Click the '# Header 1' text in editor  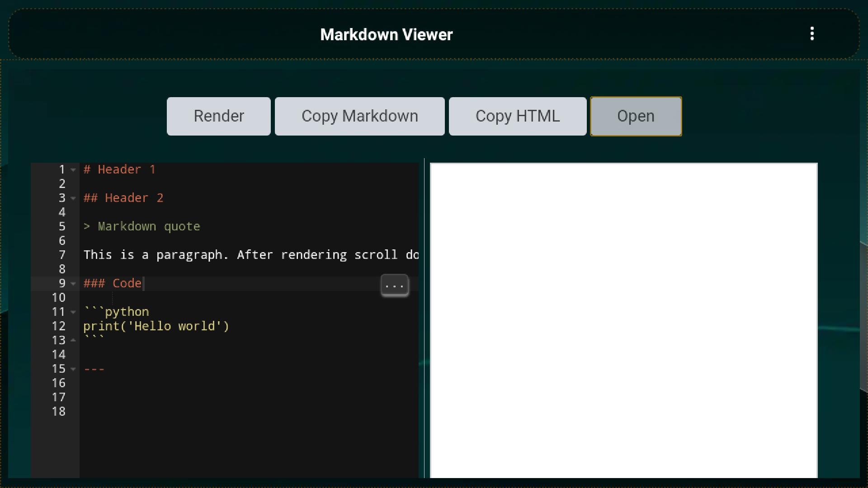tap(119, 169)
